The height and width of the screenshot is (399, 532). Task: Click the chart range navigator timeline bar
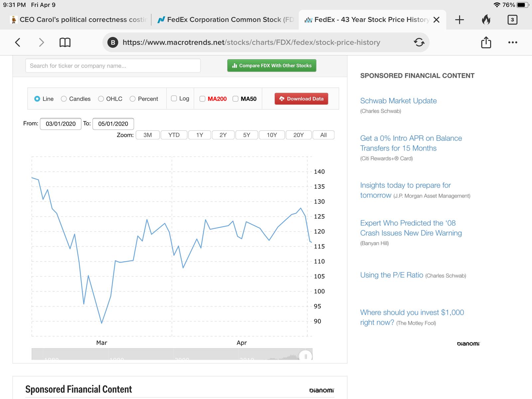[172, 354]
